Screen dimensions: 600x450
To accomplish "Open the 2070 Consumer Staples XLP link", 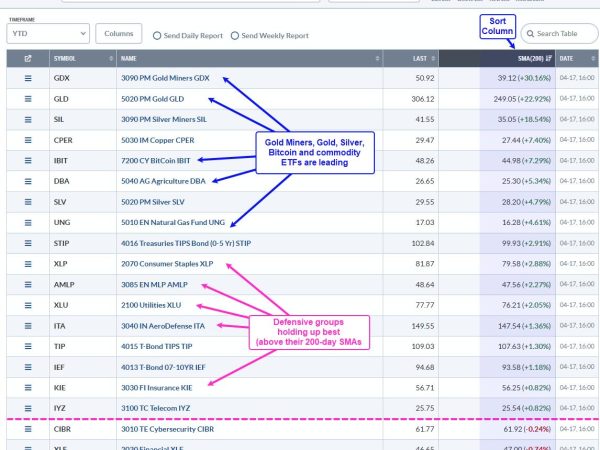I will (167, 264).
